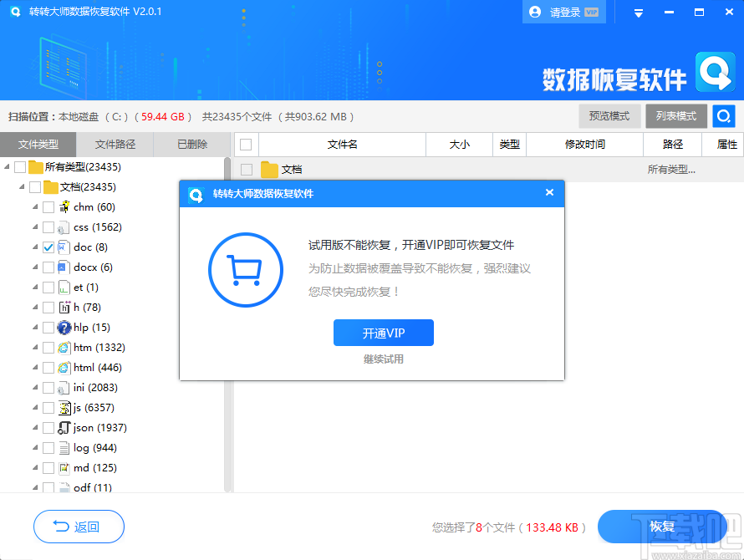Click the VIP badge next to 请登录

tap(591, 13)
